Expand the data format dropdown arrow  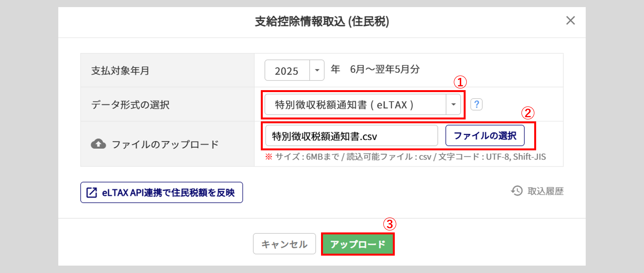453,105
